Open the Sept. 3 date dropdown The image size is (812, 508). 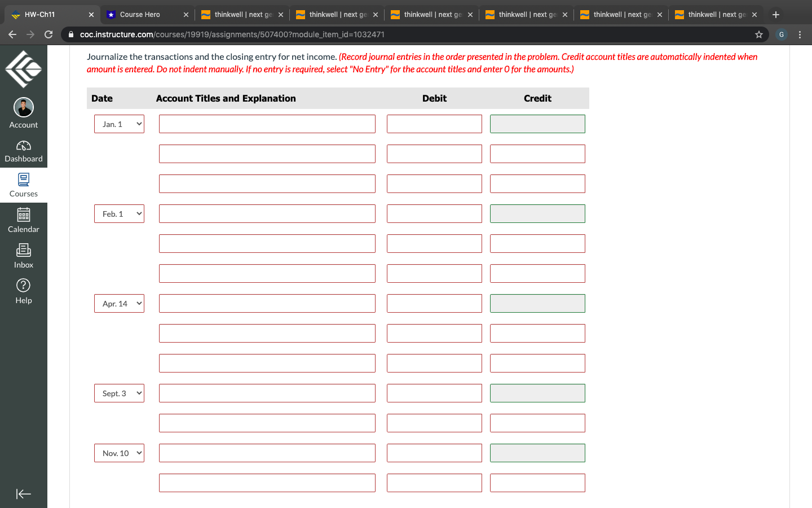click(119, 393)
